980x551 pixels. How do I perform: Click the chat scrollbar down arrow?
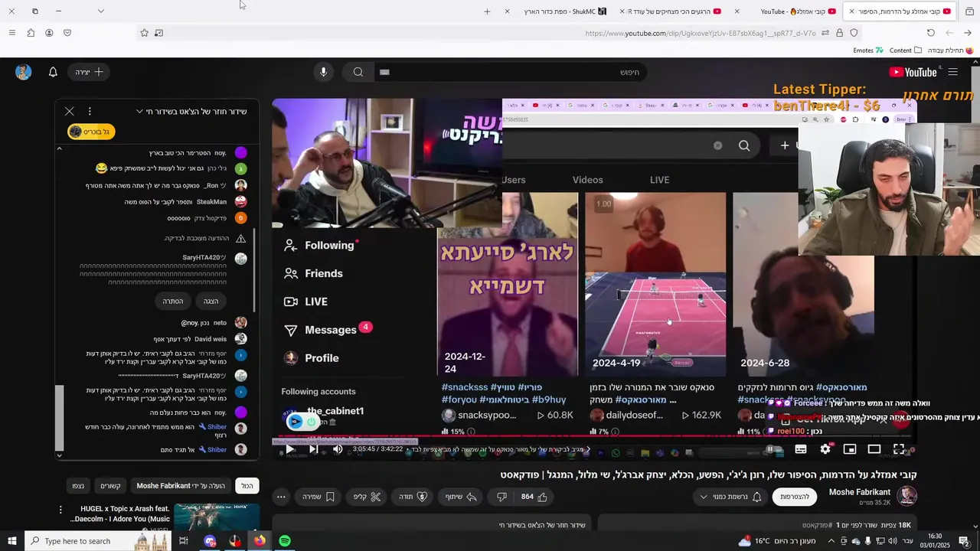[x=59, y=455]
